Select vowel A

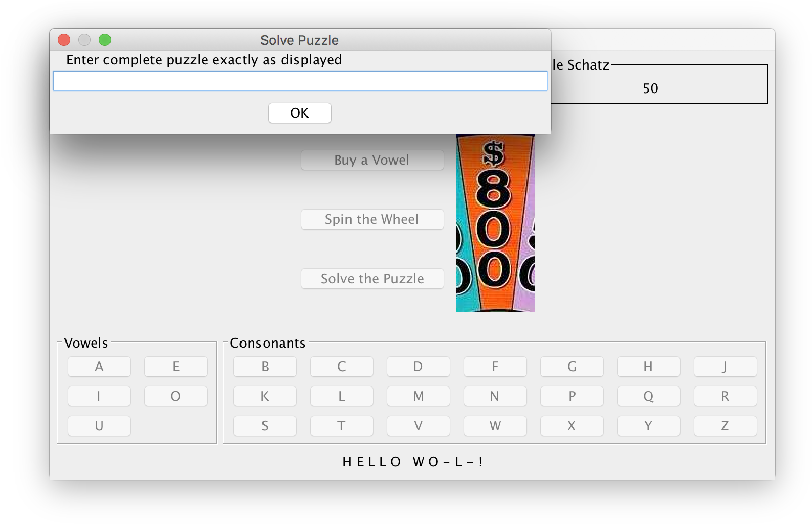click(x=99, y=367)
